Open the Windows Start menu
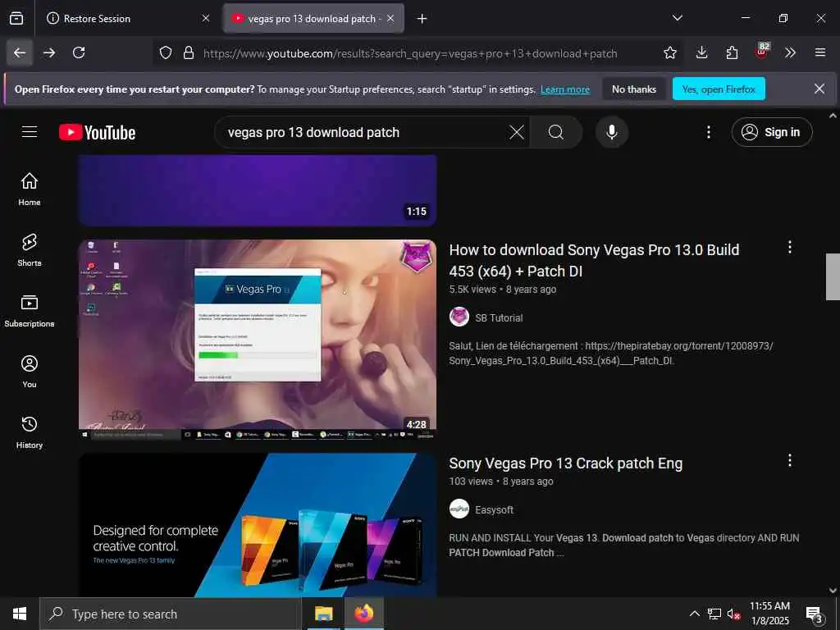 click(x=20, y=614)
